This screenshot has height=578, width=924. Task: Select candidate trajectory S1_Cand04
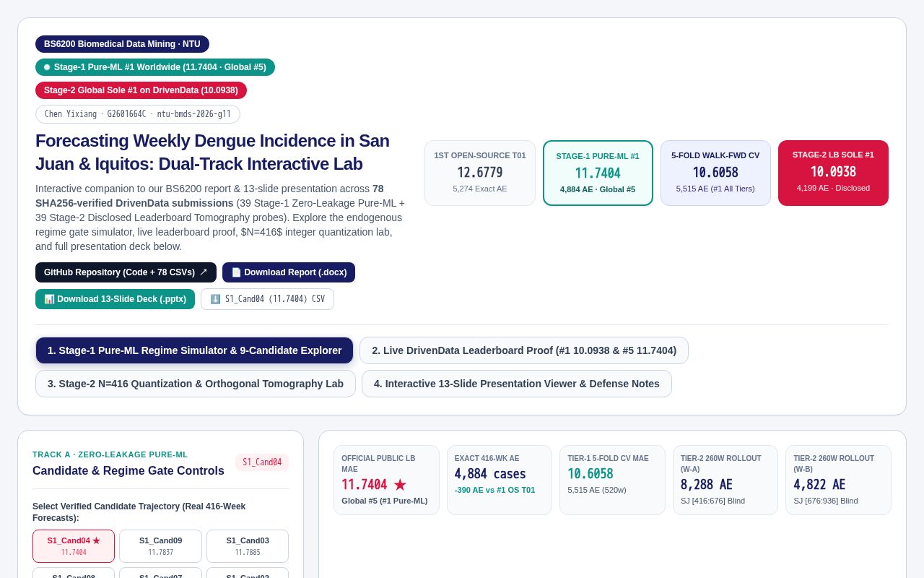[74, 546]
